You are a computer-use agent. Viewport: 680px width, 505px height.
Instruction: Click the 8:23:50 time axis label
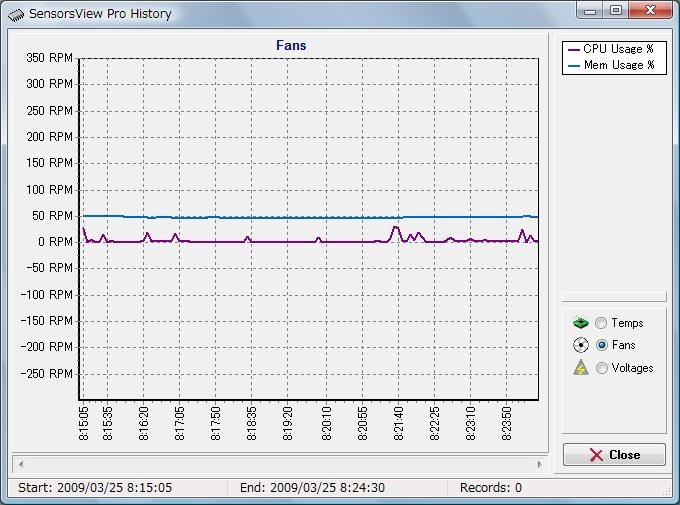tap(507, 423)
